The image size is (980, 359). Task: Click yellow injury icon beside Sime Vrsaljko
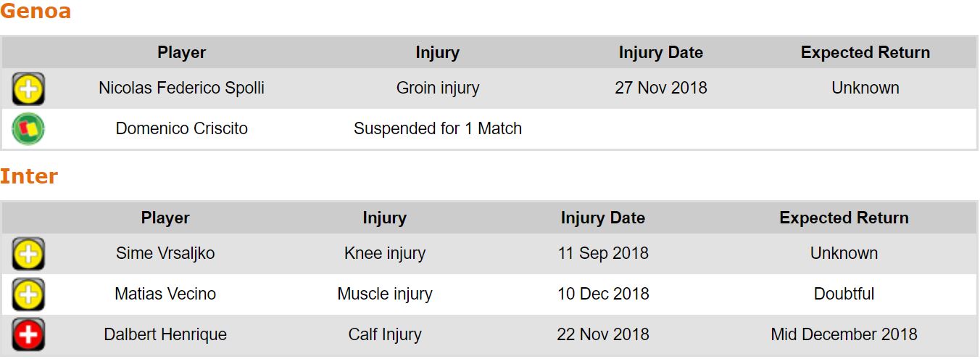28,254
